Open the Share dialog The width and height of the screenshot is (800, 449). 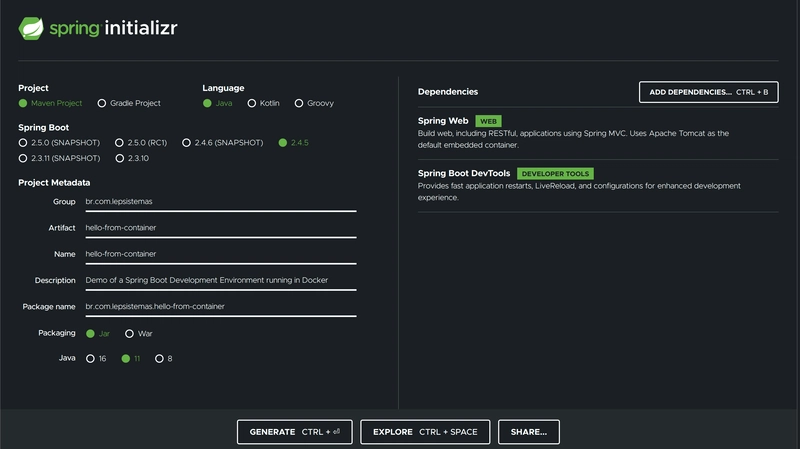pyautogui.click(x=529, y=432)
